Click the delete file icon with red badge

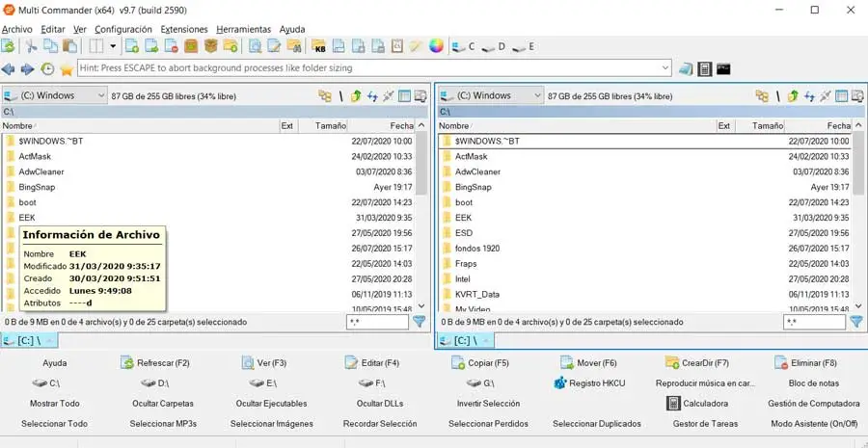[x=171, y=46]
